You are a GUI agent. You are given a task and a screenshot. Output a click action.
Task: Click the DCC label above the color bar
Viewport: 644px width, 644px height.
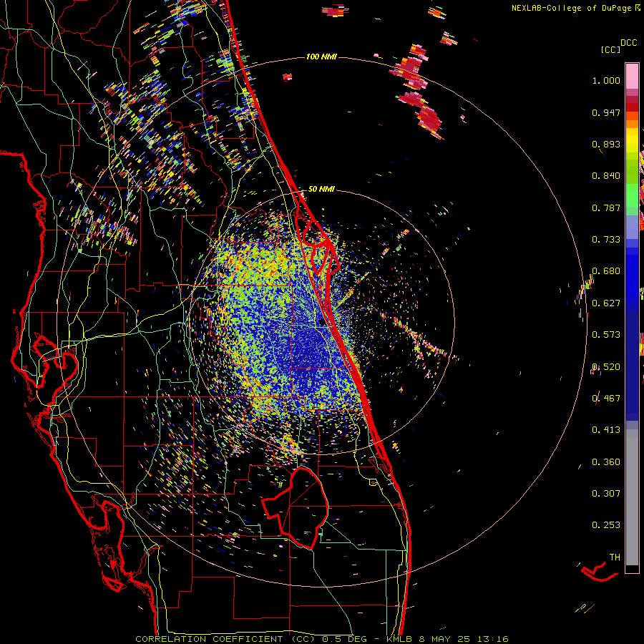(628, 43)
